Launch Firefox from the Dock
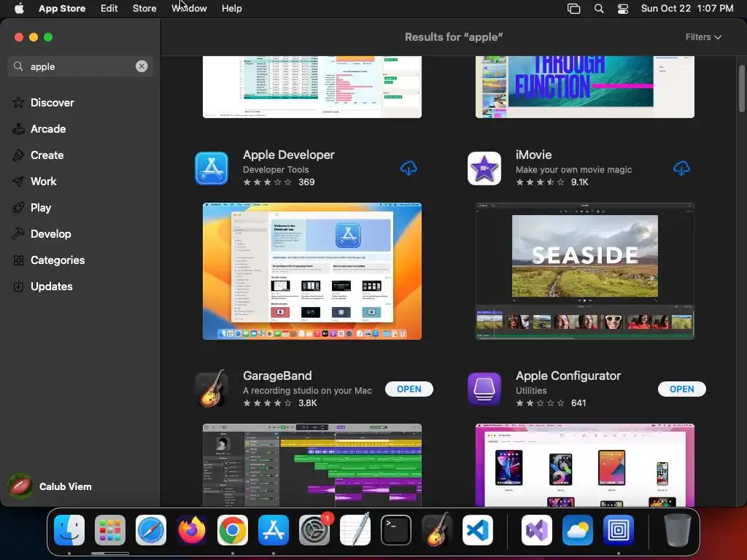The height and width of the screenshot is (560, 747). pos(192,530)
